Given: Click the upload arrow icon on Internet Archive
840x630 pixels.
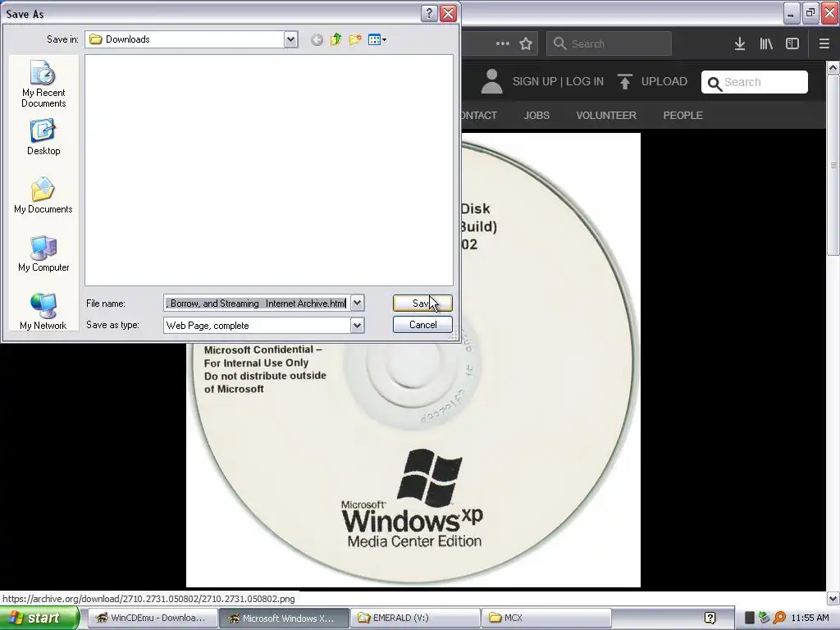Looking at the screenshot, I should (x=624, y=81).
